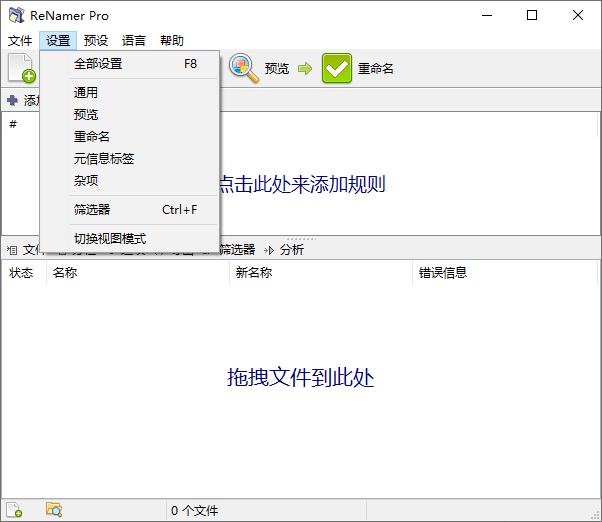Open 杂项 settings
Screen dimensions: 602x522
pyautogui.click(x=130, y=180)
